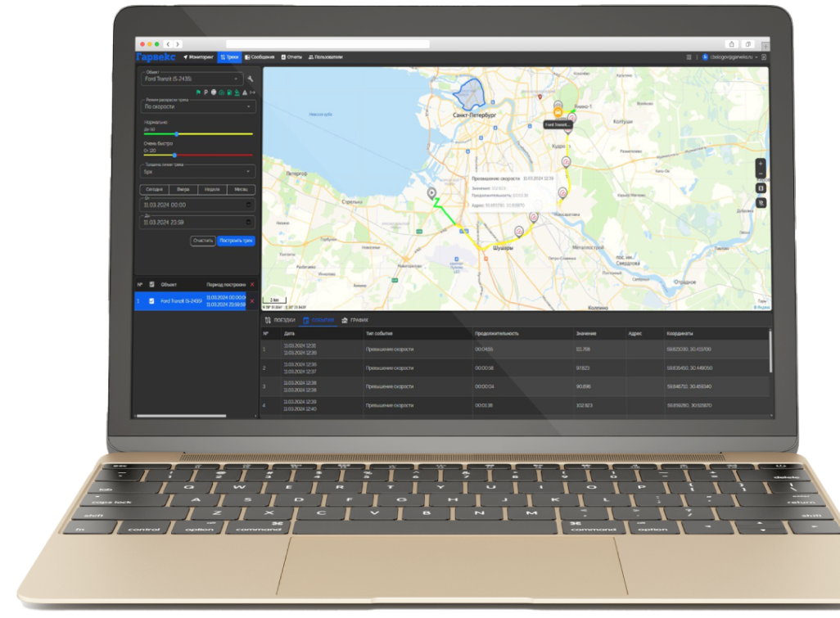Click the events table vertical scrollbar

click(x=771, y=351)
